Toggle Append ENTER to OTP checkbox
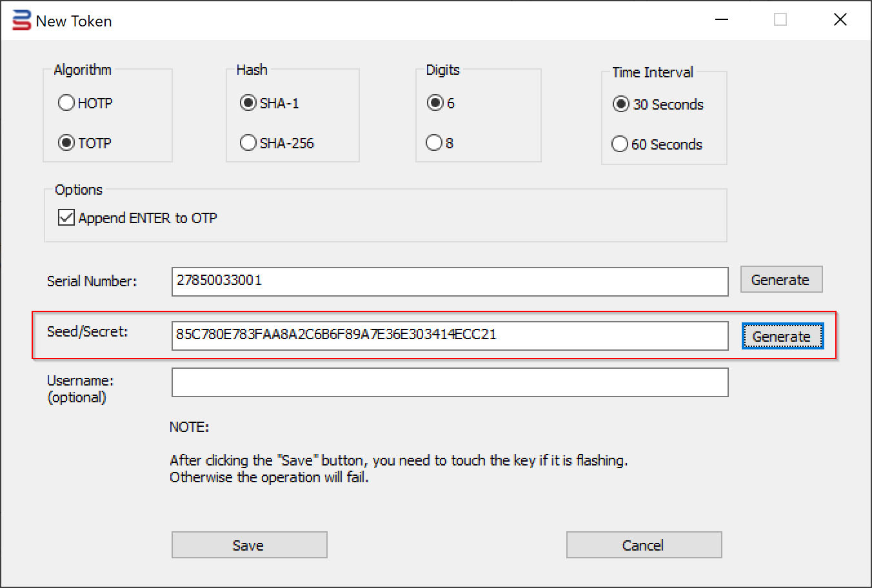 point(66,217)
